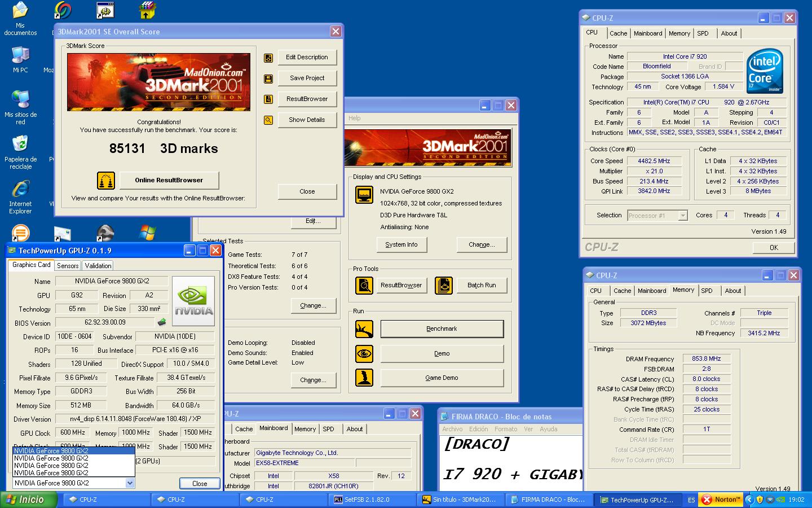Open the Mi PC desktop icon
The height and width of the screenshot is (508, 812).
tap(20, 60)
